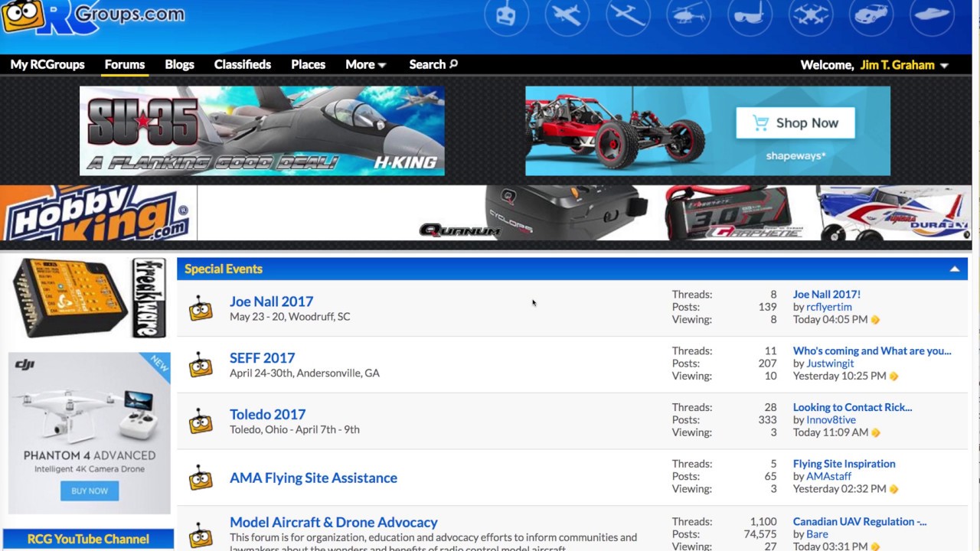Click the AMA Flying Site Assistance forum icon

(x=201, y=478)
